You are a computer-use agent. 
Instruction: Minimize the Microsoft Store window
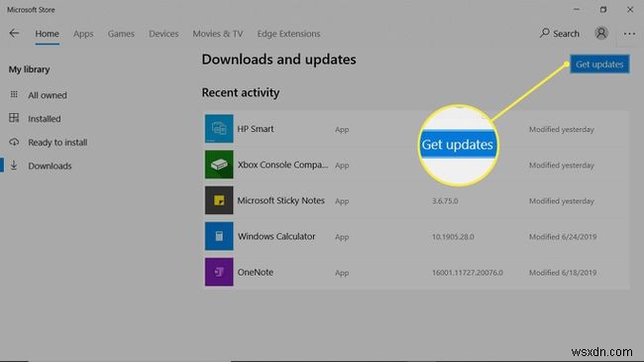tap(577, 9)
